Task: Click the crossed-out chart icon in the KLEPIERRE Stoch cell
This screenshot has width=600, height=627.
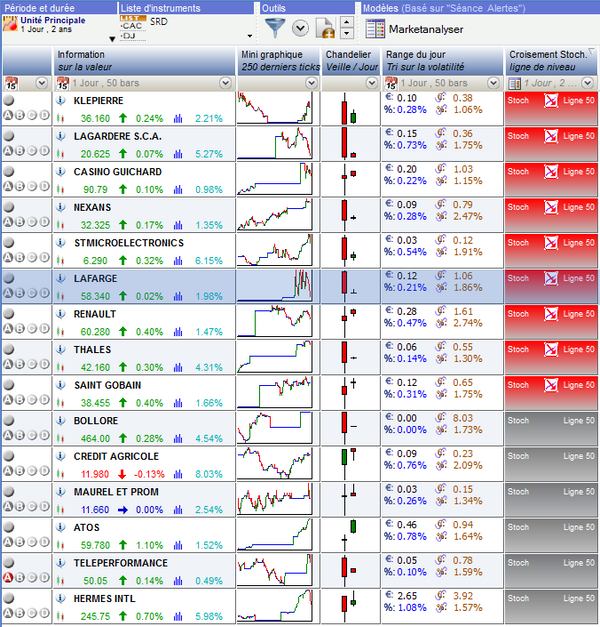Action: 551,101
